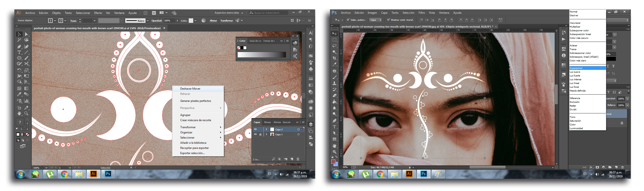This screenshot has width=644, height=191.
Task: Select the Brush tool in Photoshop
Action: tap(334, 77)
